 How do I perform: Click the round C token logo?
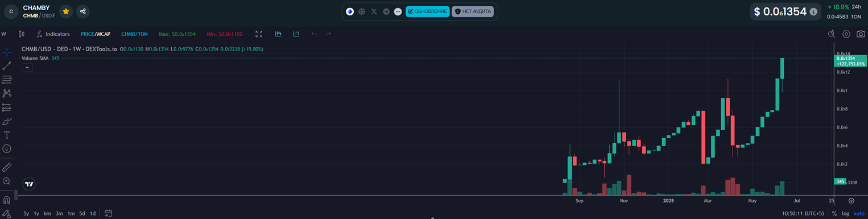tap(11, 11)
